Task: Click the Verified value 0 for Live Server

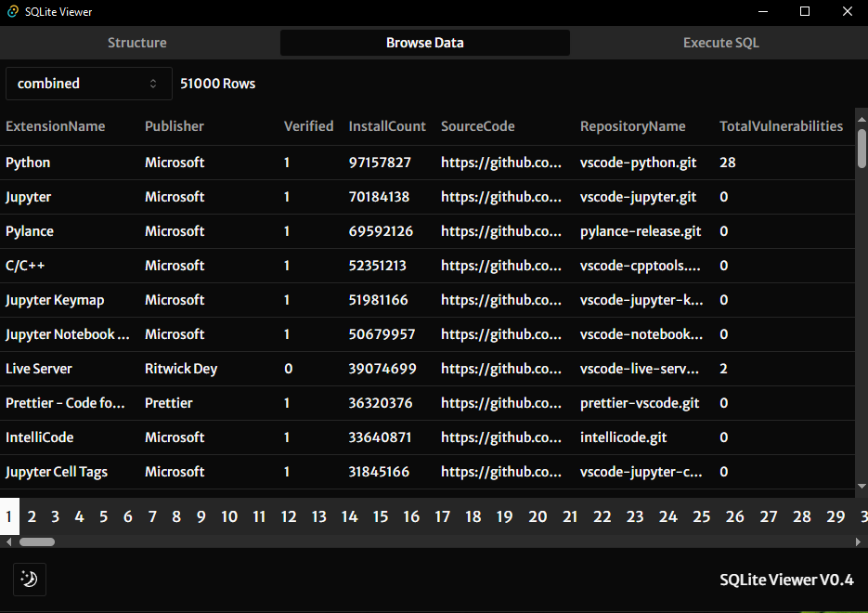Action: pos(289,369)
